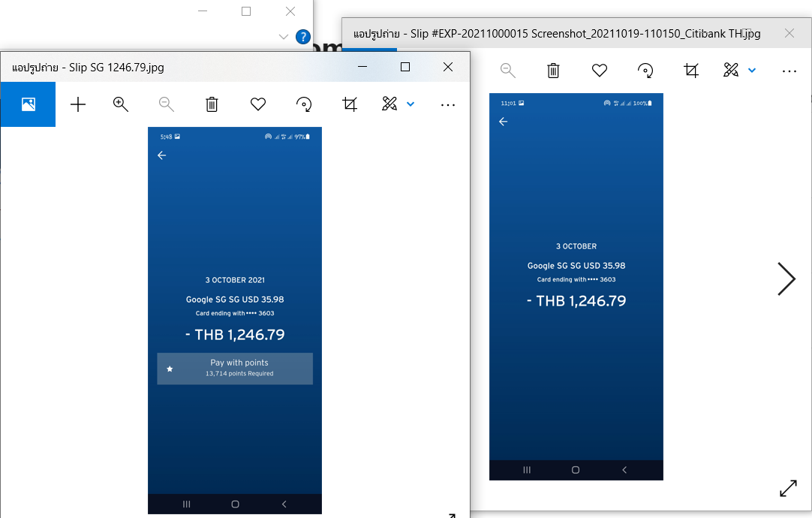Viewport: 812px width, 518px height.
Task: Crop the Citibank TH screenshot
Action: 691,71
